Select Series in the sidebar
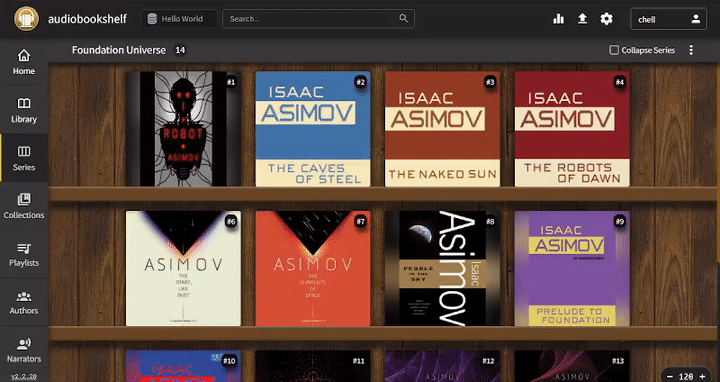This screenshot has width=720, height=382. (x=24, y=158)
